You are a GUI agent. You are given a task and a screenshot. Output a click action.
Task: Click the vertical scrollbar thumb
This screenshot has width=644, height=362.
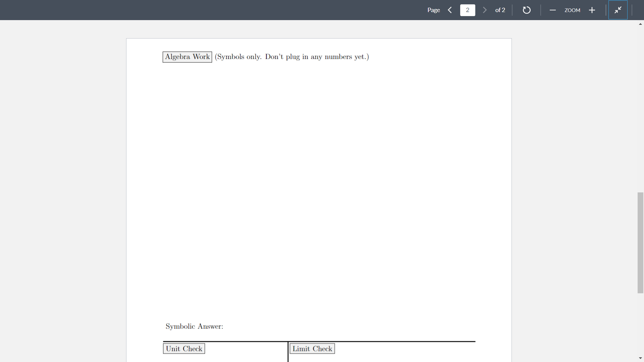[x=640, y=243]
